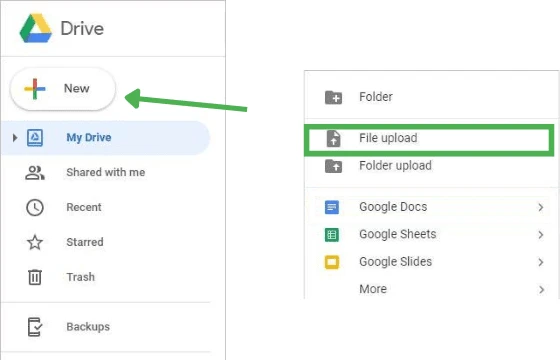Click the Drive title text
560x360 pixels.
coord(82,29)
